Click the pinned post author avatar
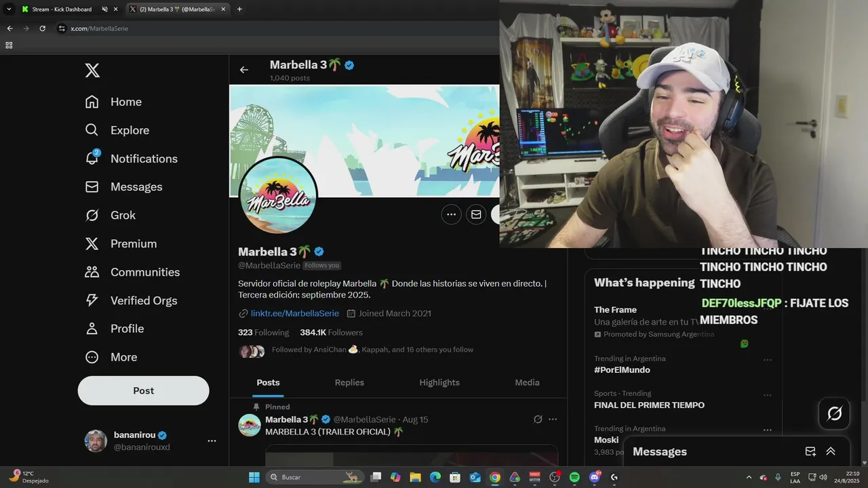 (x=250, y=425)
